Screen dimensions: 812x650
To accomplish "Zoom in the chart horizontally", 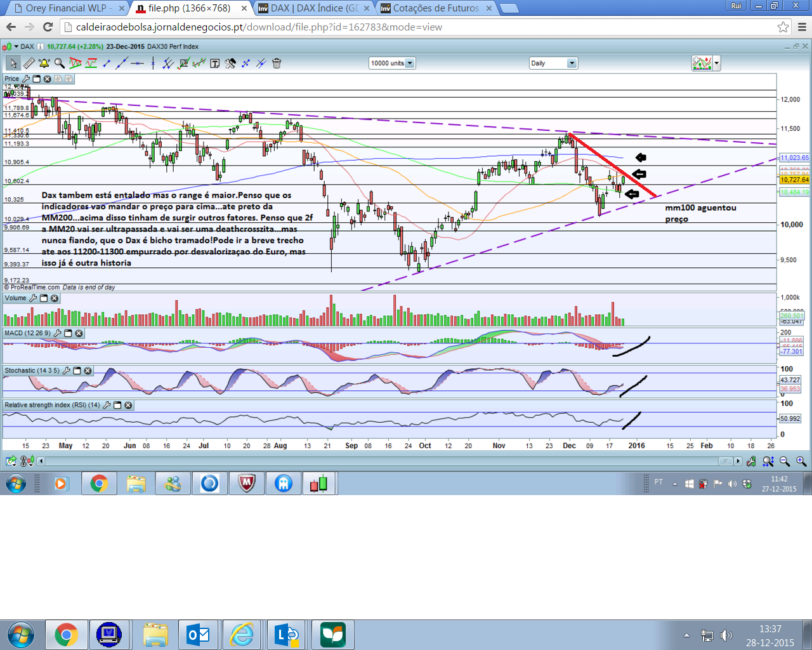I will (801, 461).
